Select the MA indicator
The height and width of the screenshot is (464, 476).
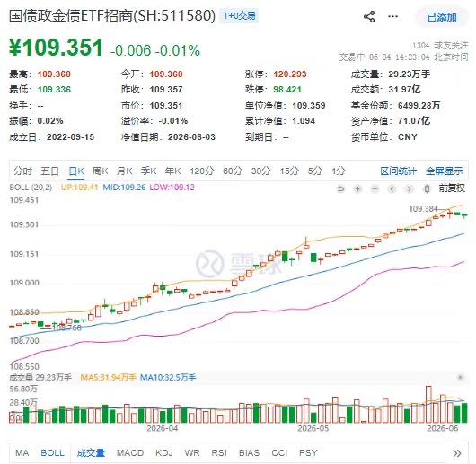[x=22, y=453]
